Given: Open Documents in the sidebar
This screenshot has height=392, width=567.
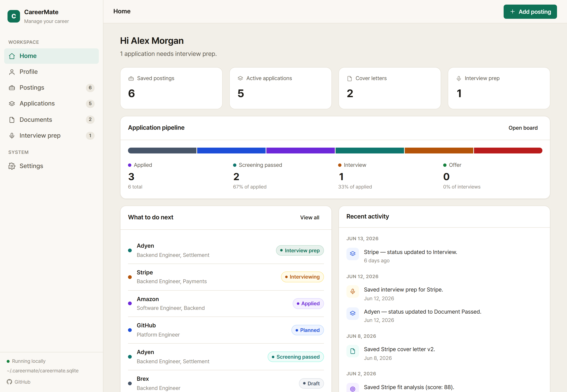Looking at the screenshot, I should [51, 120].
